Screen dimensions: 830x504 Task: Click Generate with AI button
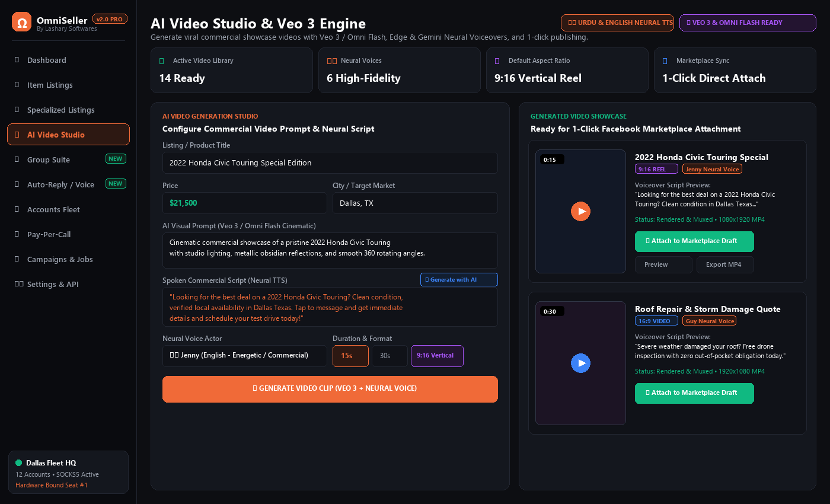tap(459, 280)
